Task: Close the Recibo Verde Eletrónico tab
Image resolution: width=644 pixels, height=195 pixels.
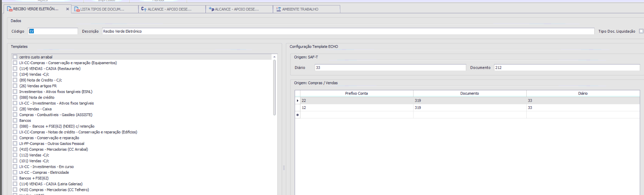Action: pyautogui.click(x=68, y=9)
